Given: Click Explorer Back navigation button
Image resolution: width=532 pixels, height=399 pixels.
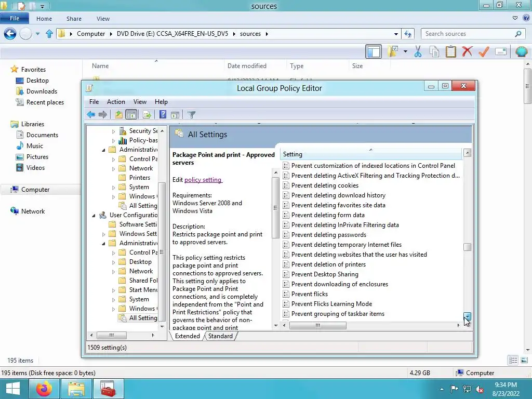Looking at the screenshot, I should 10,34.
